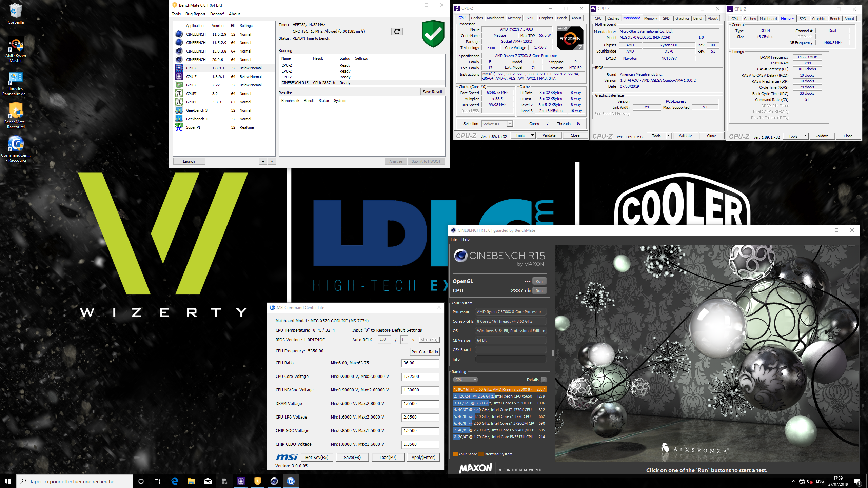This screenshot has height=488, width=868.
Task: Open Cortana circle icon in taskbar
Action: click(x=141, y=481)
